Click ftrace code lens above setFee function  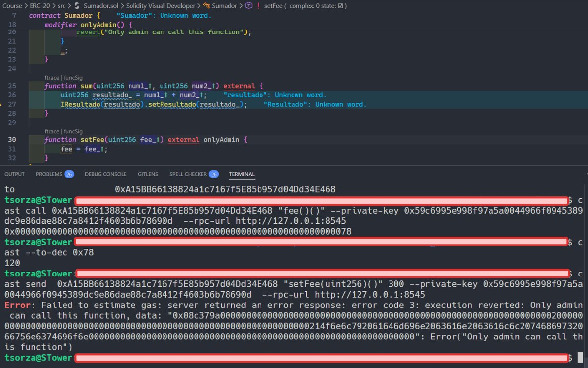coord(52,131)
